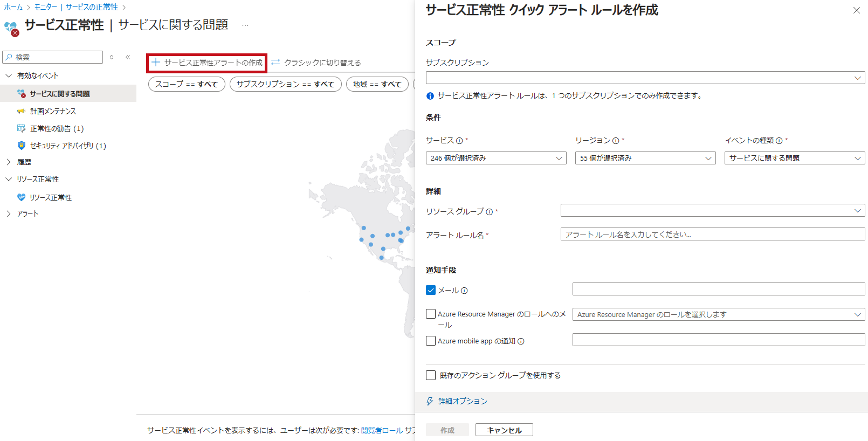Click the サービスに関する問題 sidebar icon
Screen dimensions: 868x441
pos(21,93)
